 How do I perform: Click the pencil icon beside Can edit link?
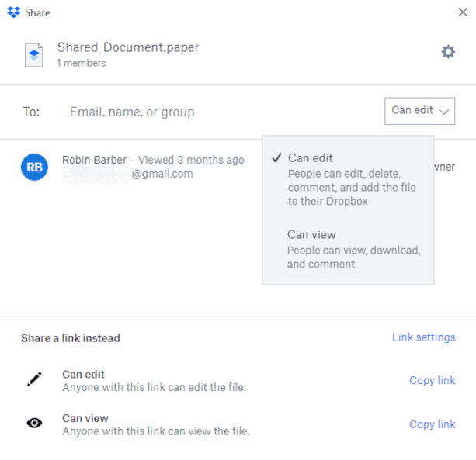pos(34,379)
